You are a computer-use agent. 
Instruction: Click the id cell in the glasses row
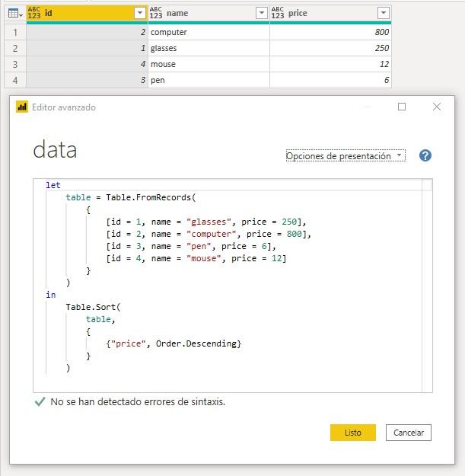pos(87,48)
